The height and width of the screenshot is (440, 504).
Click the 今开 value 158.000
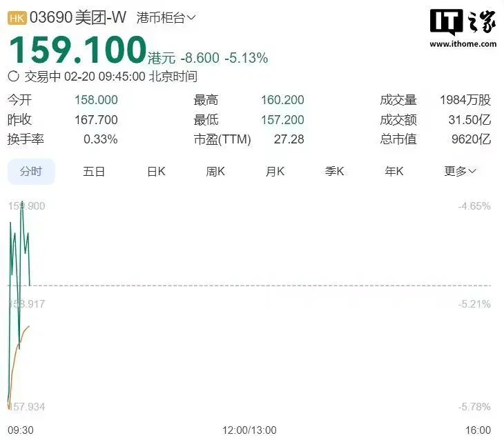click(x=96, y=100)
